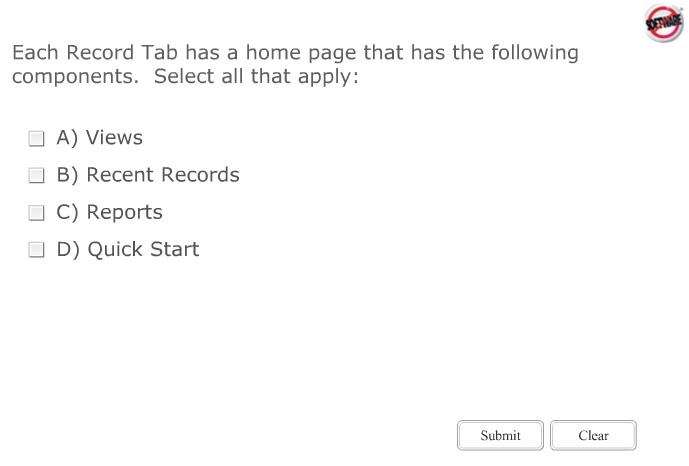
Task: Click the word "Views" in option A
Action: click(x=114, y=138)
